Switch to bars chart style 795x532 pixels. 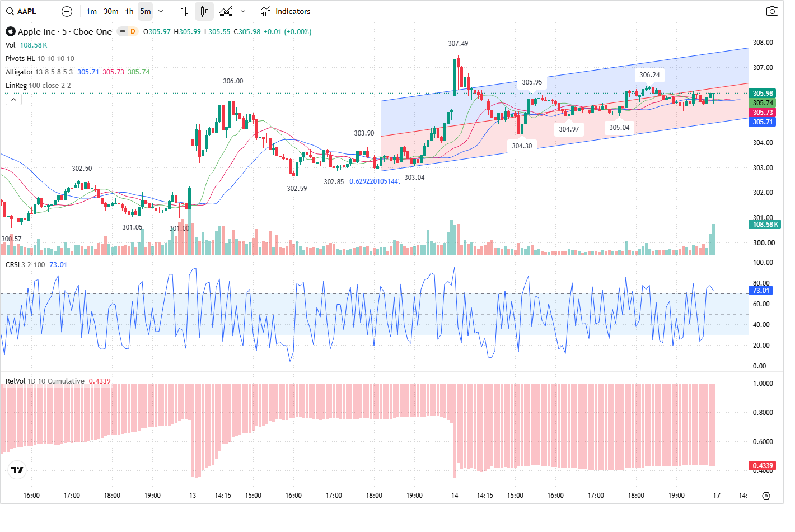pos(183,11)
